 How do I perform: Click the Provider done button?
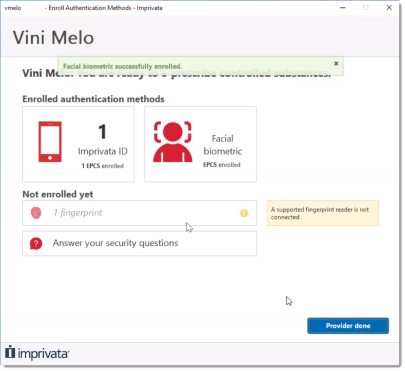pos(348,326)
